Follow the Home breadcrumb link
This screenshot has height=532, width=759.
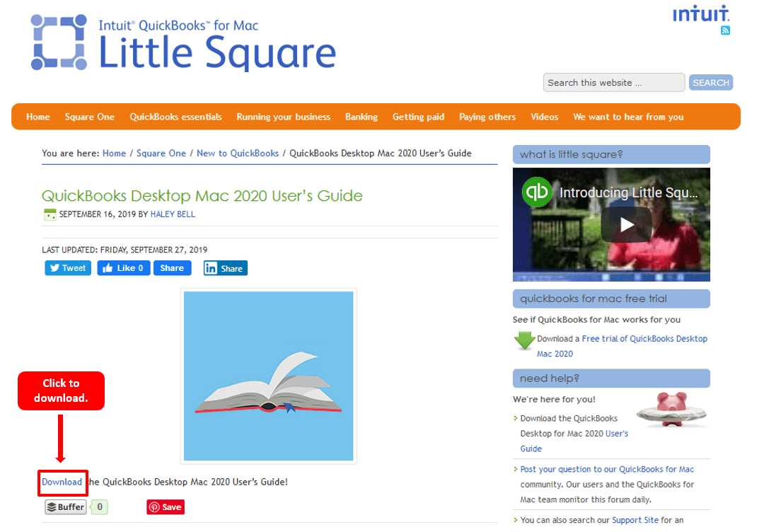click(x=114, y=153)
